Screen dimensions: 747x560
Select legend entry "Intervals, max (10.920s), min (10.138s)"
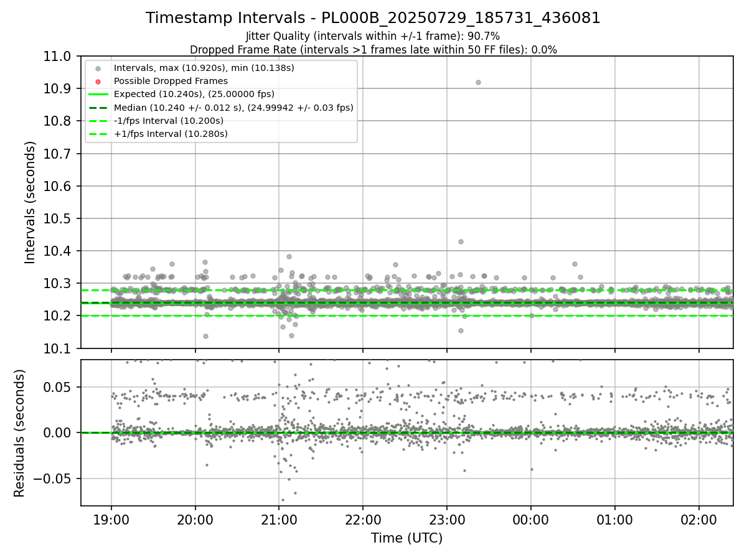(x=204, y=68)
